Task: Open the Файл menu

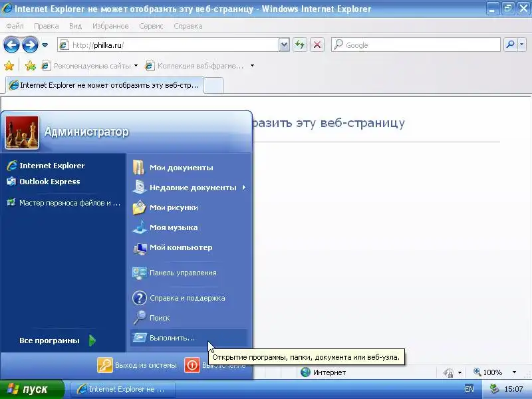Action: point(15,26)
